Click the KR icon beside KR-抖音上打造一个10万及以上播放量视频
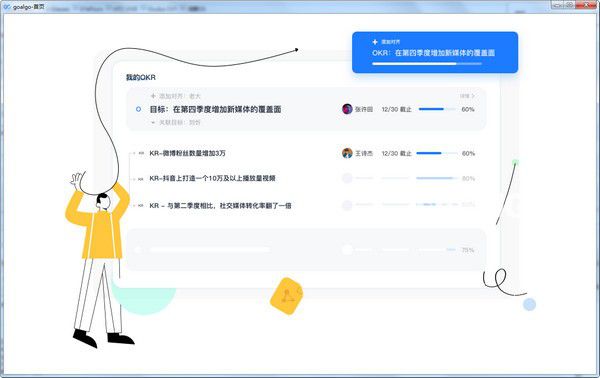Image resolution: width=600 pixels, height=378 pixels. (141, 179)
